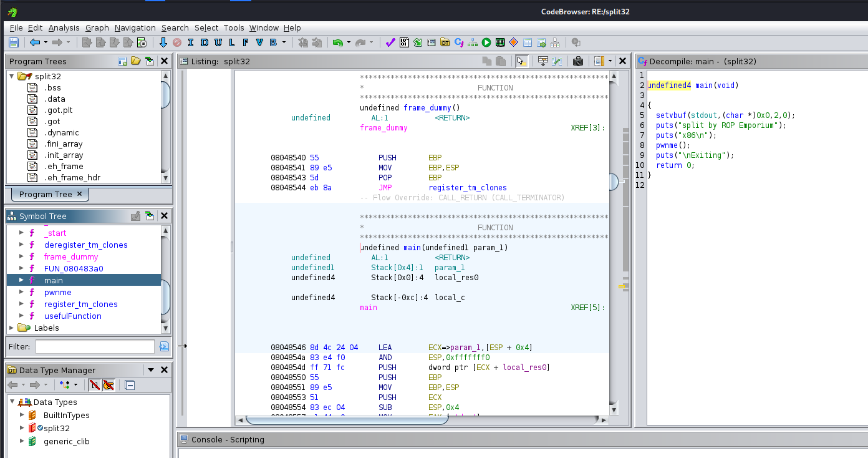The height and width of the screenshot is (458, 868).
Task: Close the Program Trees panel with X
Action: 164,61
